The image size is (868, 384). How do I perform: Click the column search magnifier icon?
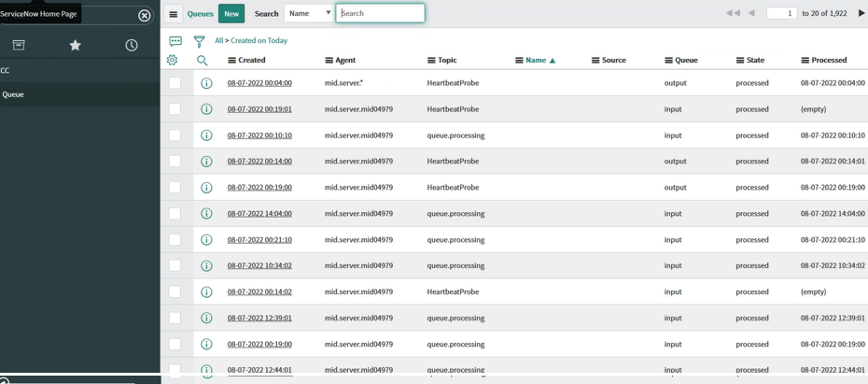(x=202, y=61)
